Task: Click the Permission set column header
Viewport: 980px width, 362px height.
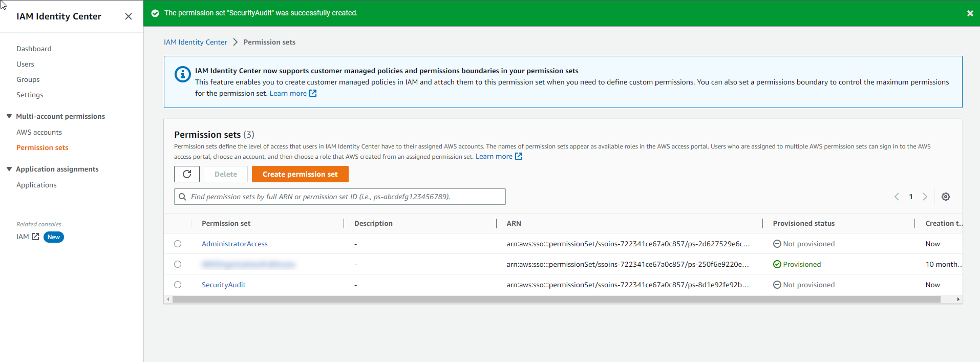Action: pos(226,223)
